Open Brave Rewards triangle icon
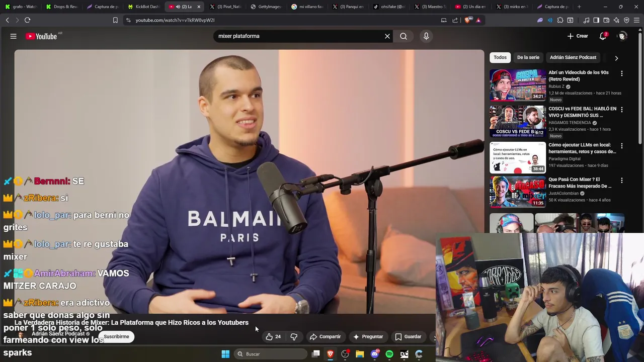This screenshot has height=362, width=644. (x=478, y=20)
